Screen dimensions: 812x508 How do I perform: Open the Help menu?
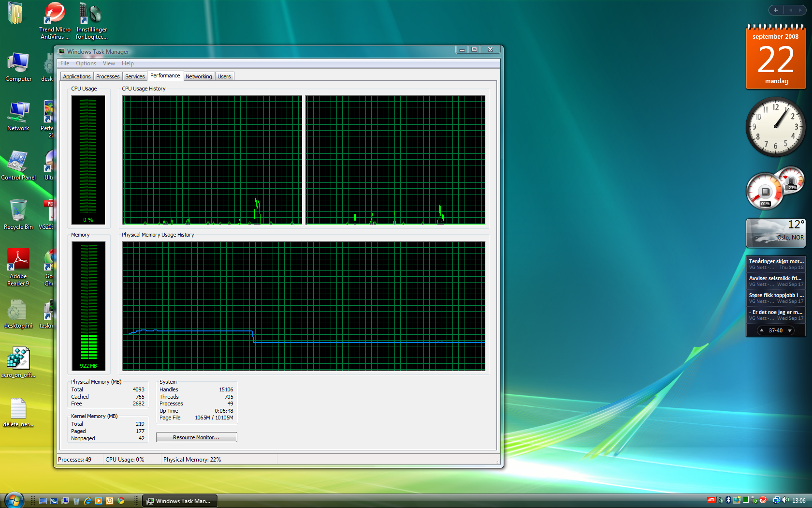[128, 63]
